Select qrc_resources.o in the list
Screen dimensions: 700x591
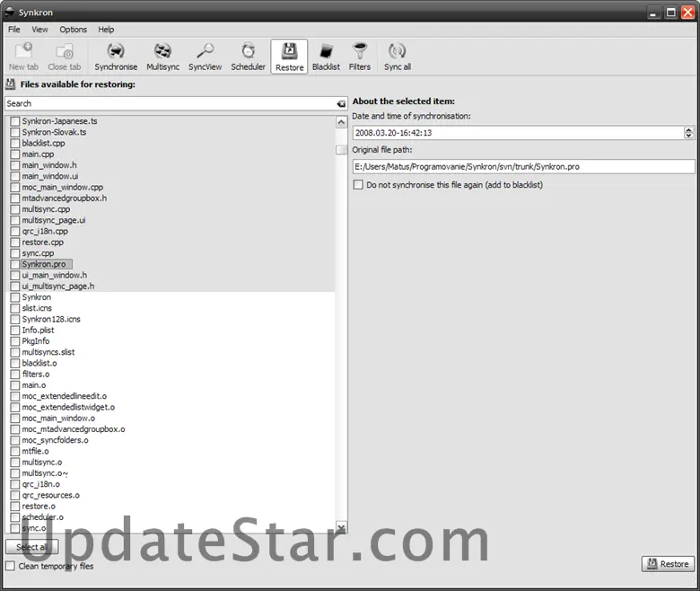click(51, 496)
